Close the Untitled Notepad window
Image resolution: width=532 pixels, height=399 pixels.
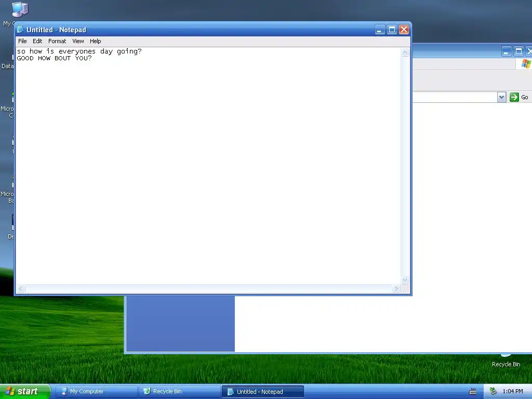[x=404, y=30]
